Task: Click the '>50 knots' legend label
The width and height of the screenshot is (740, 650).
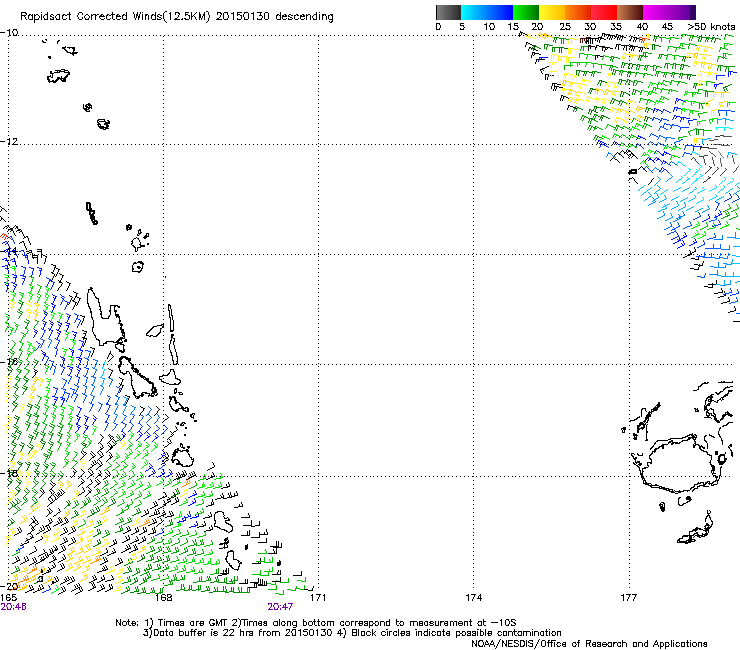Action: coord(712,27)
